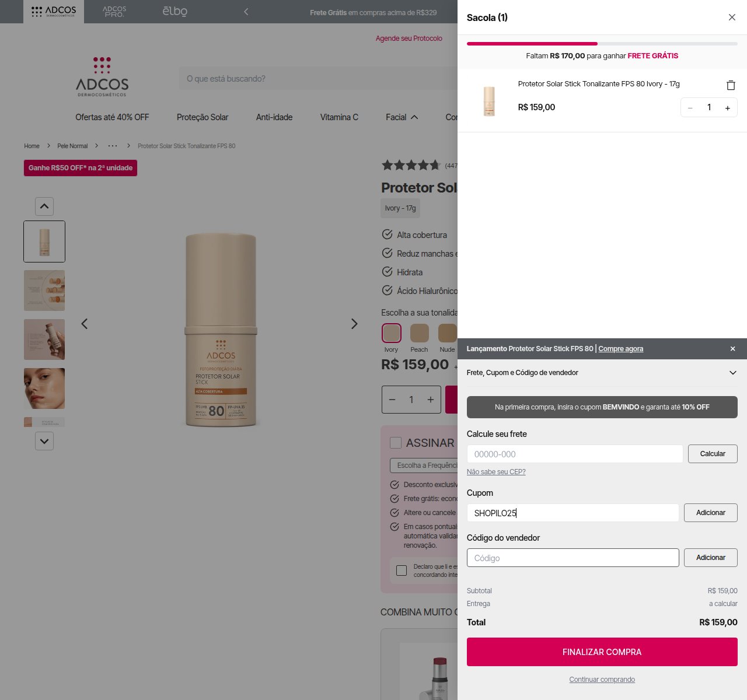Check the Declaro que li terms checkbox
Image resolution: width=747 pixels, height=700 pixels.
(x=402, y=570)
